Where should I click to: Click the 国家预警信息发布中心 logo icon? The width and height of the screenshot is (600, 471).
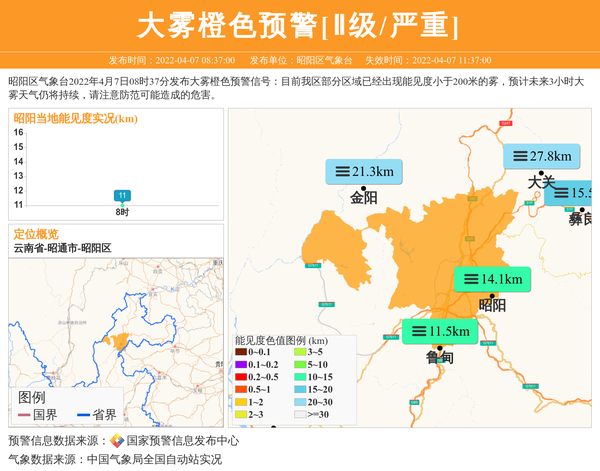117,441
